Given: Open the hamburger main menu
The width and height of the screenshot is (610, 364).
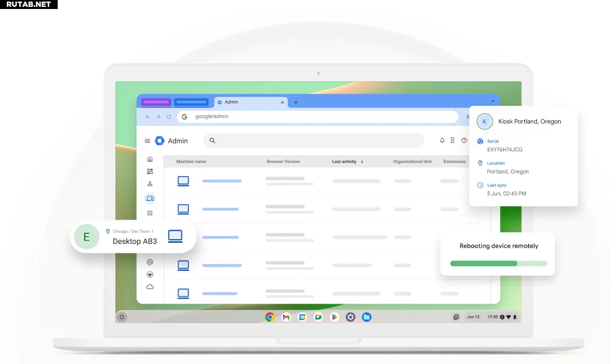Looking at the screenshot, I should 148,141.
